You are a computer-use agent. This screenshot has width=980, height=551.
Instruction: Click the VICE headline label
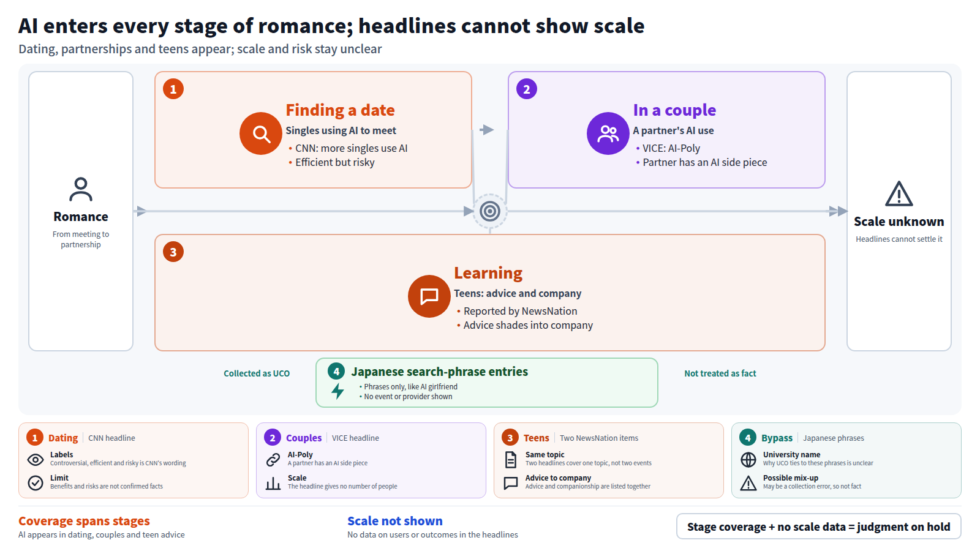[355, 438]
